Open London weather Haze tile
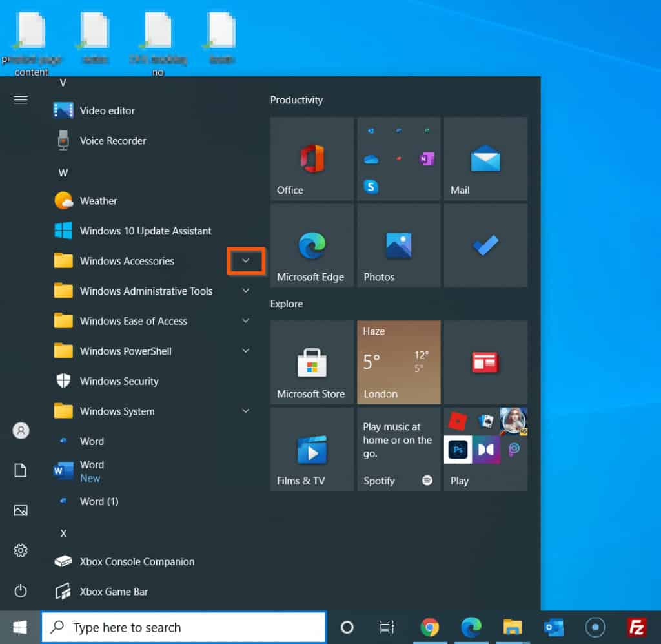Screen dimensions: 661x644 coord(399,362)
